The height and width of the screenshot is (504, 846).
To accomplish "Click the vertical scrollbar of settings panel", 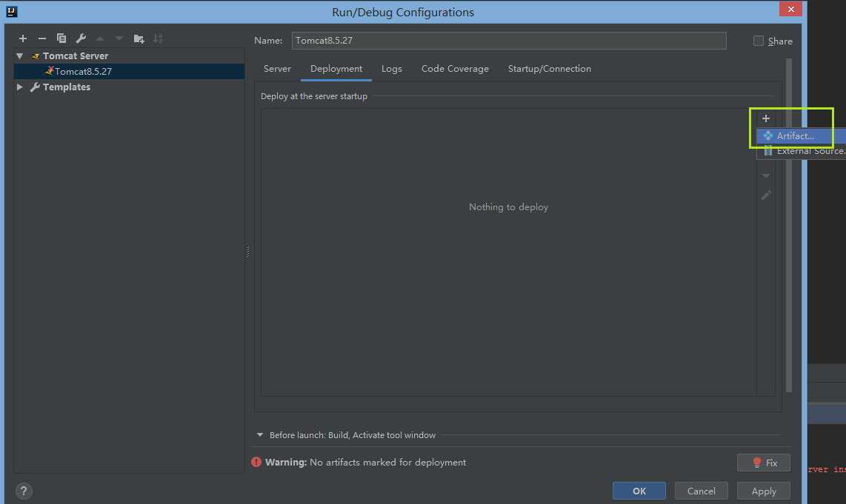I will tap(789, 225).
